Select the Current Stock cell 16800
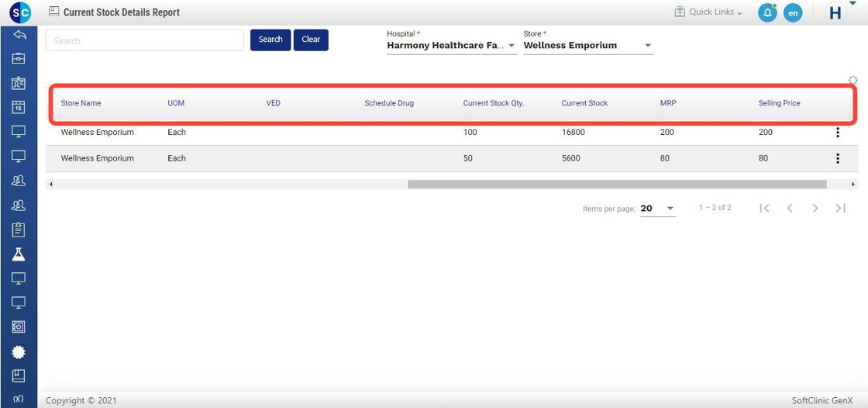Screen dimensions: 868x408 point(573,133)
